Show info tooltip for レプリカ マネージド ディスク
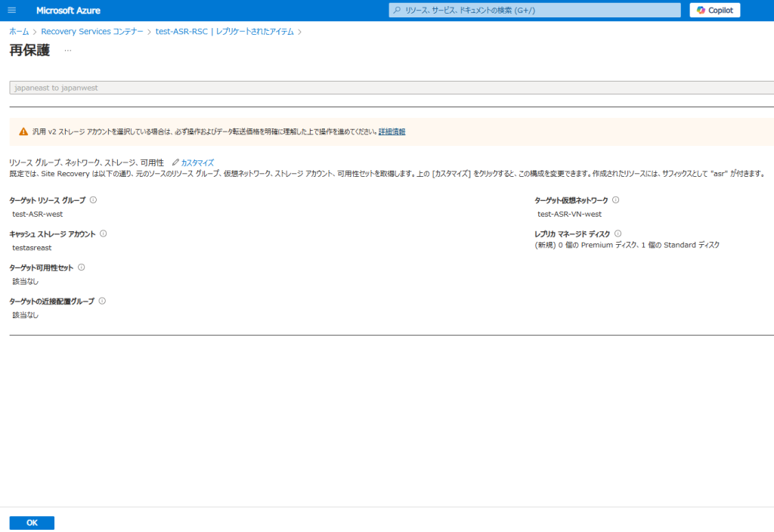This screenshot has width=774, height=532. 618,234
